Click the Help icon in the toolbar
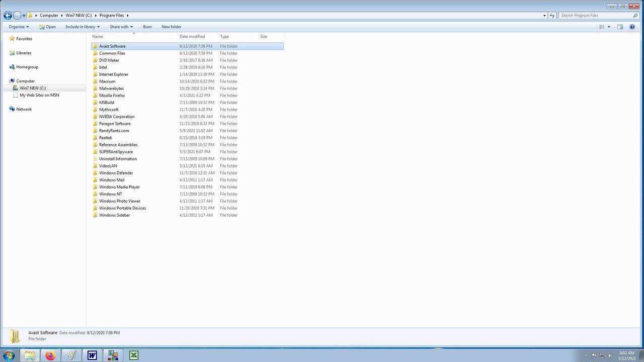The height and width of the screenshot is (362, 644). point(632,27)
